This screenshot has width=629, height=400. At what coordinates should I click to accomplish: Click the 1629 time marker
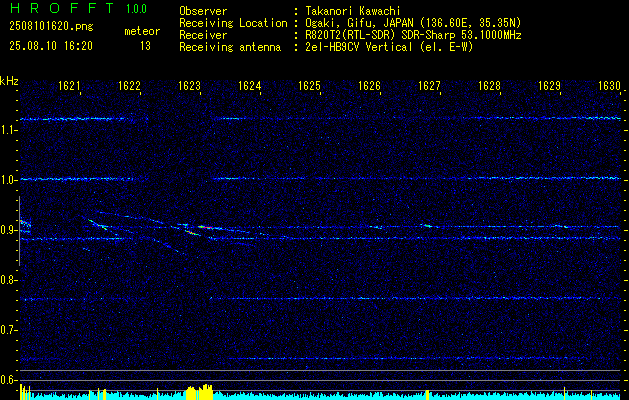pos(550,85)
